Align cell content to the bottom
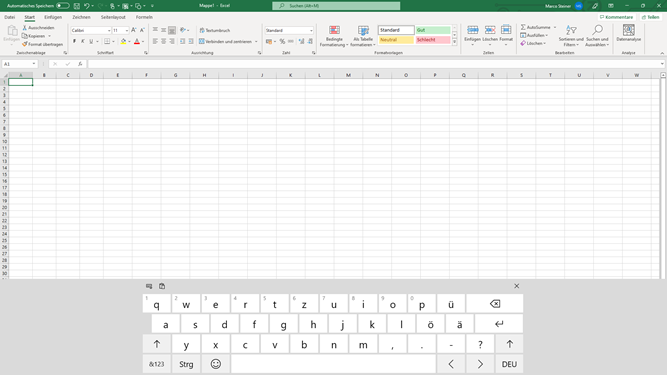This screenshot has width=667, height=375. (x=172, y=30)
